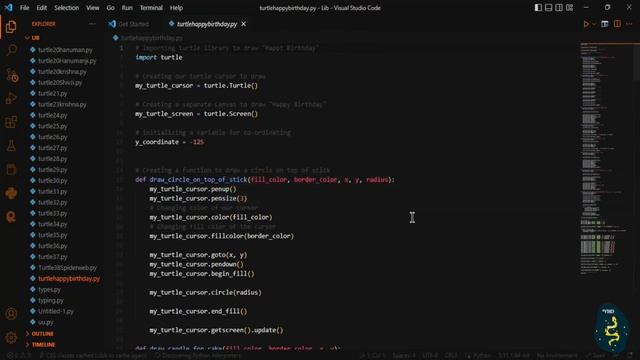Open turtle24.py file
This screenshot has width=640, height=360.
click(53, 116)
